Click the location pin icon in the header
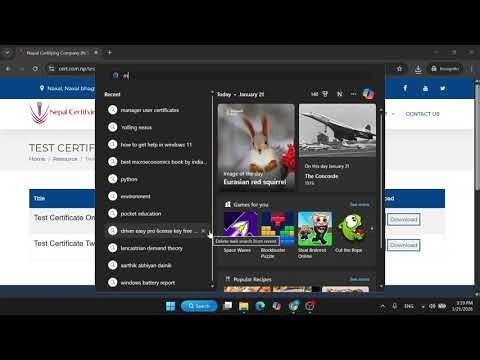 tap(42, 88)
